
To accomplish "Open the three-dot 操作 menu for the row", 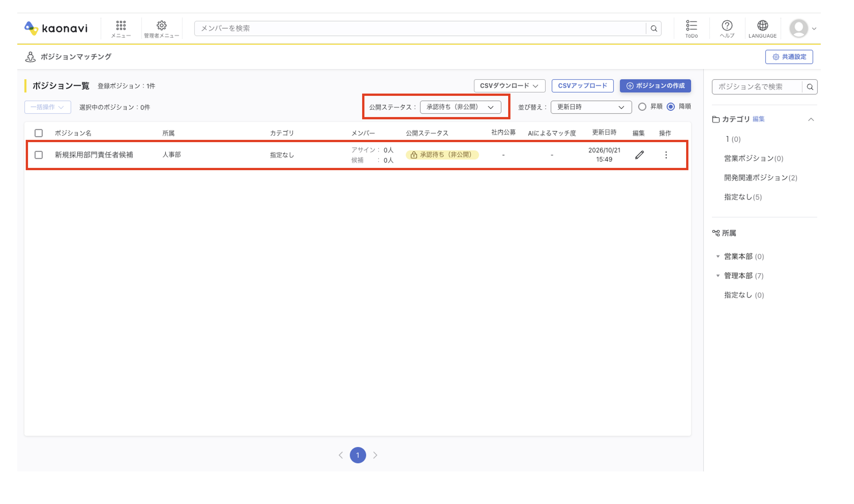I will [x=666, y=155].
